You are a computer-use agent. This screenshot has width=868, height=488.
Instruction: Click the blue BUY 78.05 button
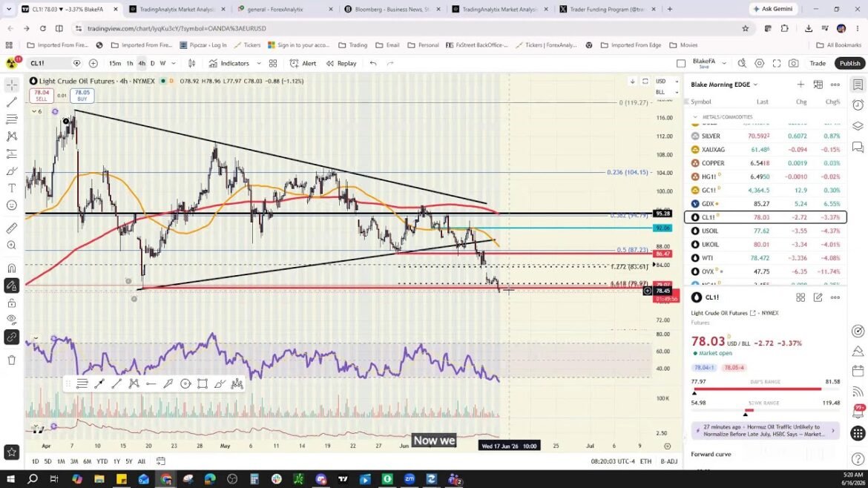click(82, 96)
